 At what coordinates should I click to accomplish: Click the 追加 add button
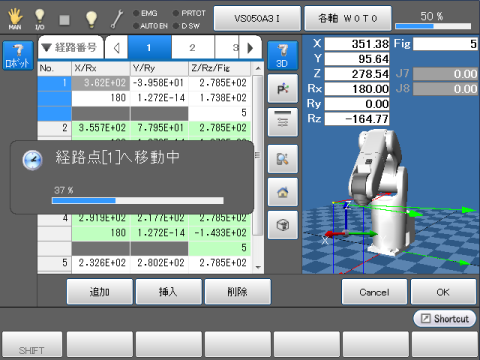(100, 292)
